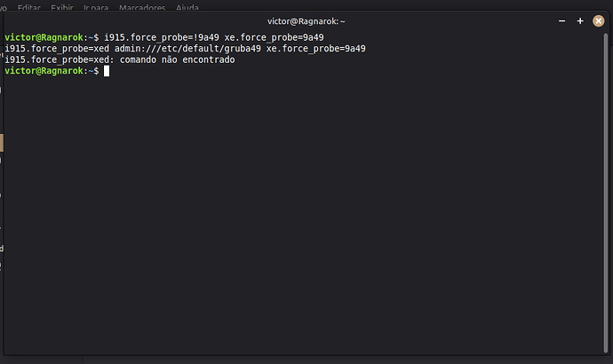This screenshot has width=613, height=364.
Task: Maximize the terminal with the plus icon
Action: pyautogui.click(x=580, y=21)
